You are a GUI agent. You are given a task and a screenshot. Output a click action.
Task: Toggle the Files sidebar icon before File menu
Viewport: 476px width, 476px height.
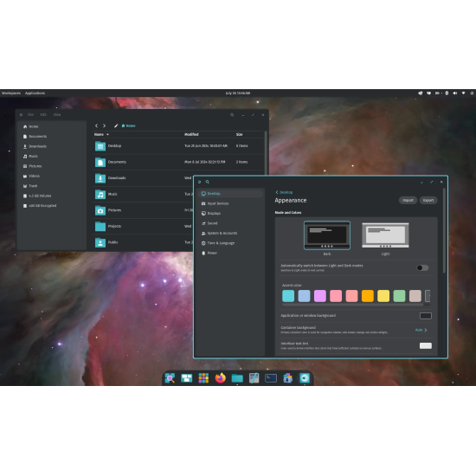coord(21,115)
